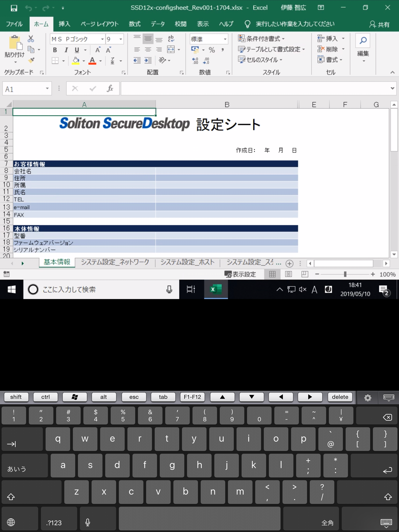Click the delete key on keyboard bar
The height and width of the screenshot is (532, 399).
340,397
